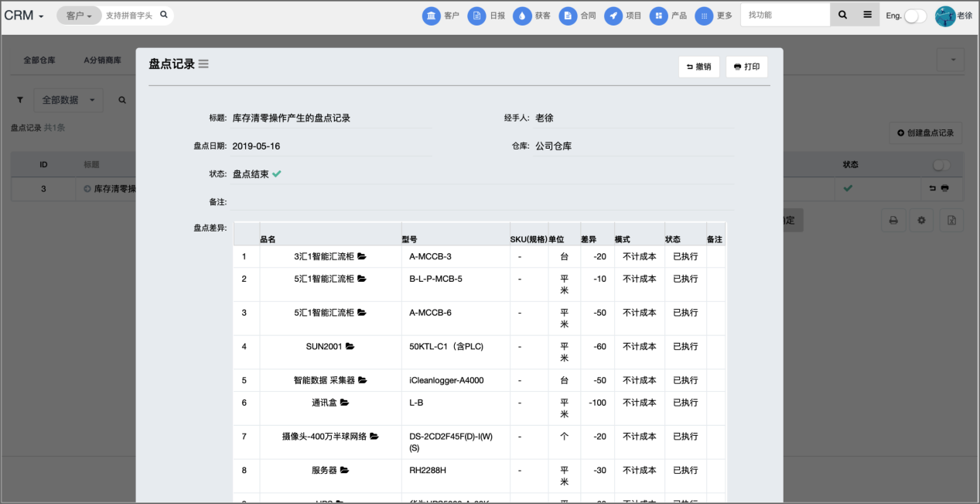Open folder icon next to 摄像头-400万半球网络

pyautogui.click(x=374, y=437)
